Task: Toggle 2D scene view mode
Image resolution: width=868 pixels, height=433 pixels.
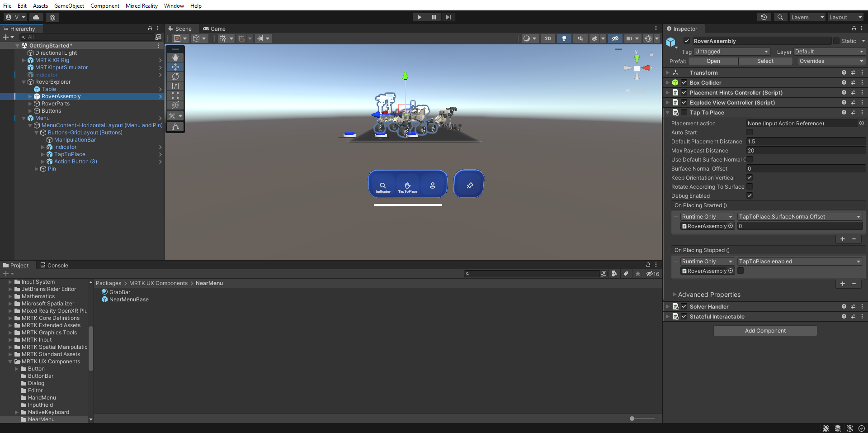Action: pyautogui.click(x=547, y=38)
